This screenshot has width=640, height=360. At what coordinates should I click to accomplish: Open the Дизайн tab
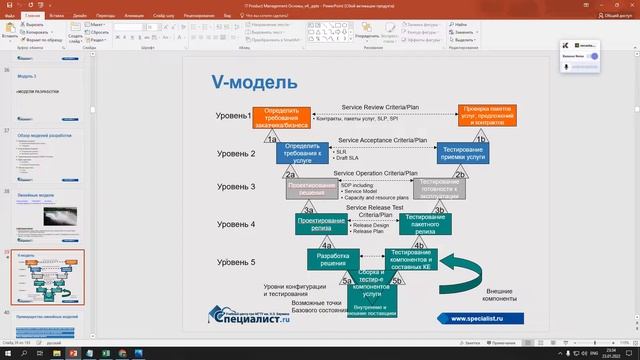80,16
